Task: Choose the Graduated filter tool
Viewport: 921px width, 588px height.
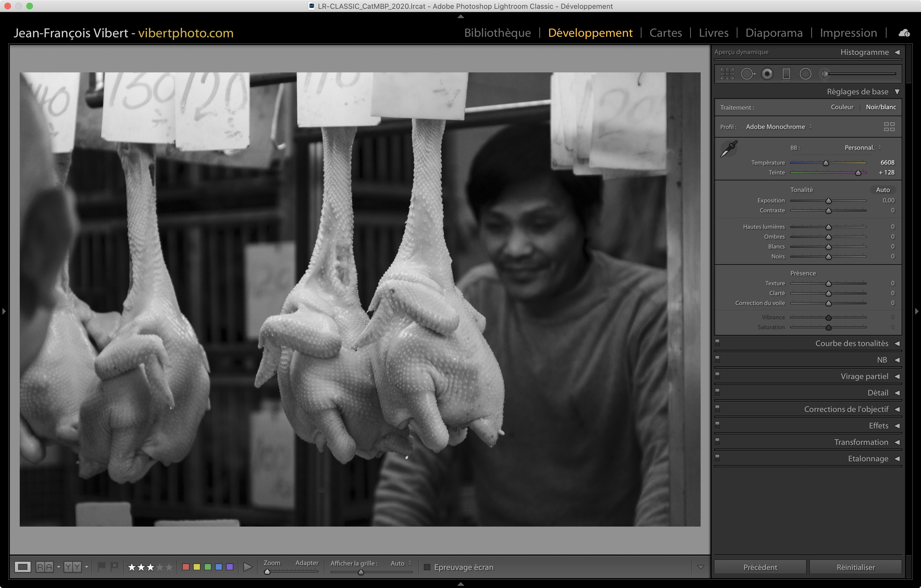Action: [786, 73]
